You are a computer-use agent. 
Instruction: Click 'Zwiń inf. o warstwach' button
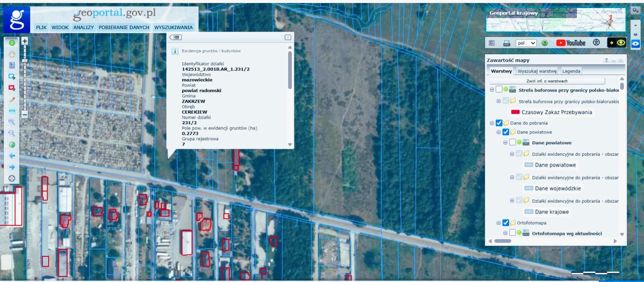tap(547, 81)
